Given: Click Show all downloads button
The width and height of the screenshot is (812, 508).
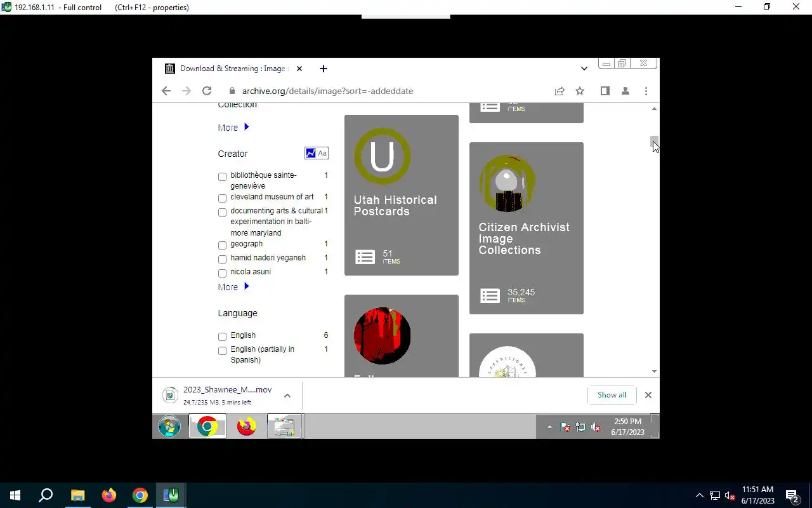Looking at the screenshot, I should pos(612,395).
